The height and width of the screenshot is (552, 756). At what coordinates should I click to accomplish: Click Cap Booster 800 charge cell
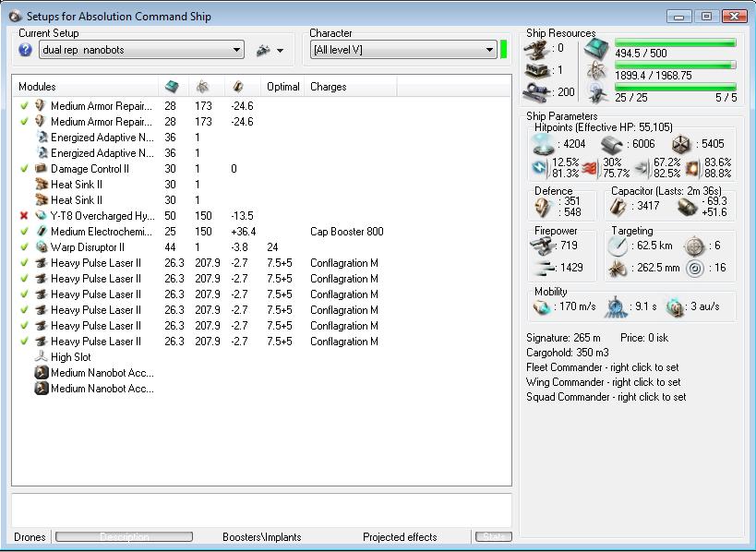pyautogui.click(x=347, y=232)
